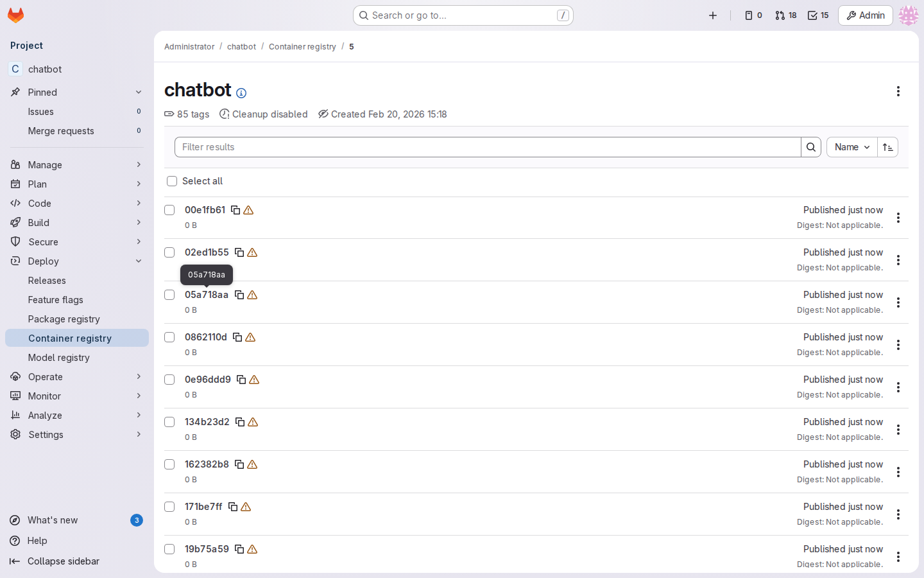This screenshot has height=578, width=924.
Task: Click the Filter results input field
Action: [488, 147]
